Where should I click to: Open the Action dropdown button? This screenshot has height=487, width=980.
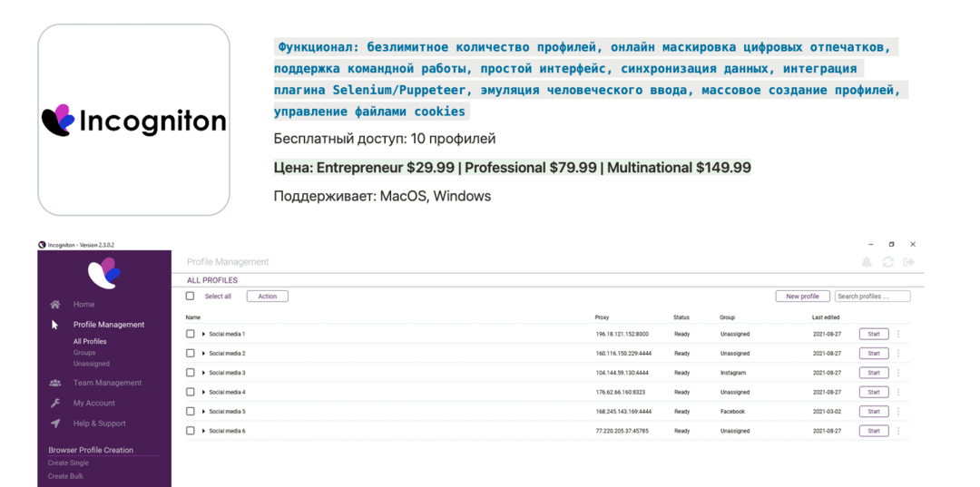click(268, 297)
